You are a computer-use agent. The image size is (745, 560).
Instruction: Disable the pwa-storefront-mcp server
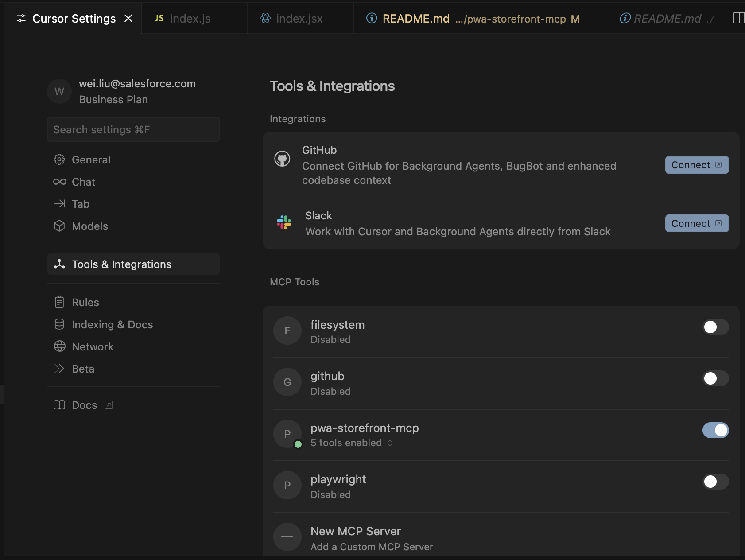716,430
